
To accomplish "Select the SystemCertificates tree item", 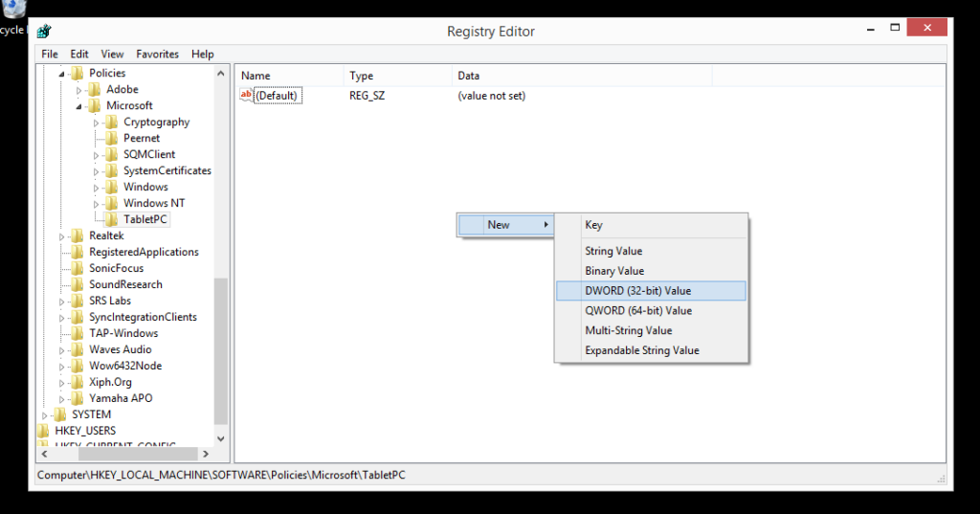I will [167, 170].
